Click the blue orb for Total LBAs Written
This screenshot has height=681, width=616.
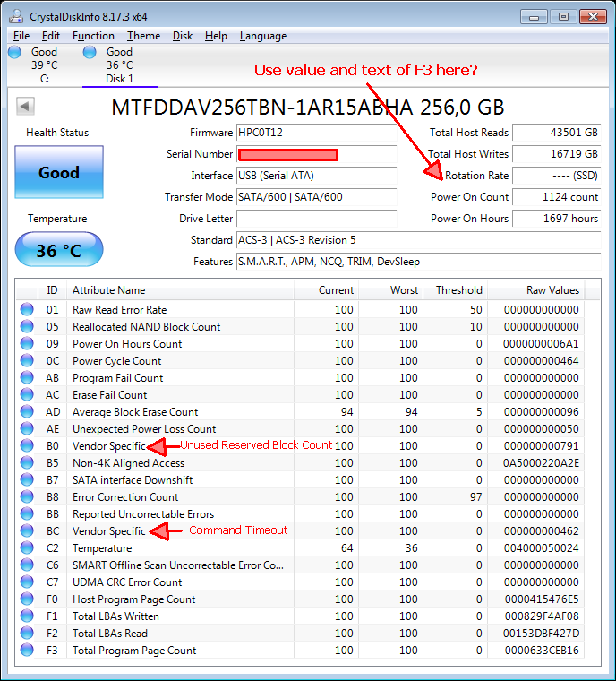(x=26, y=616)
